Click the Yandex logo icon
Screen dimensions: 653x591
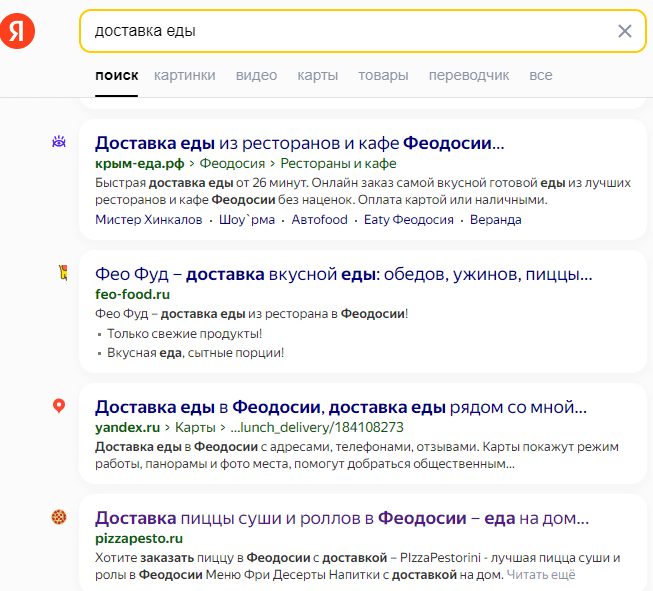pos(17,32)
